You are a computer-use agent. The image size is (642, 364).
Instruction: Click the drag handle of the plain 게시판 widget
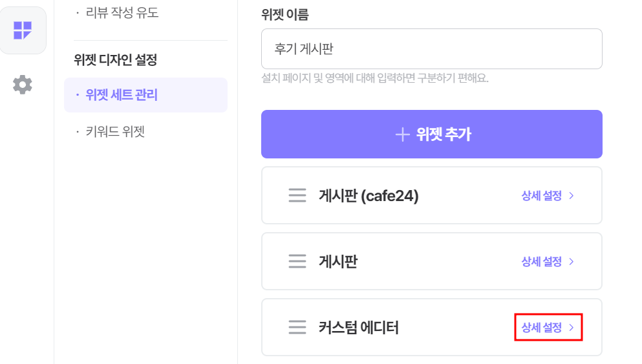tap(297, 261)
